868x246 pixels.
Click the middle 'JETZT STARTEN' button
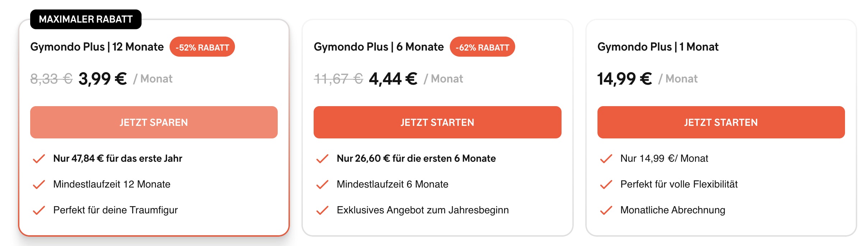pyautogui.click(x=437, y=122)
